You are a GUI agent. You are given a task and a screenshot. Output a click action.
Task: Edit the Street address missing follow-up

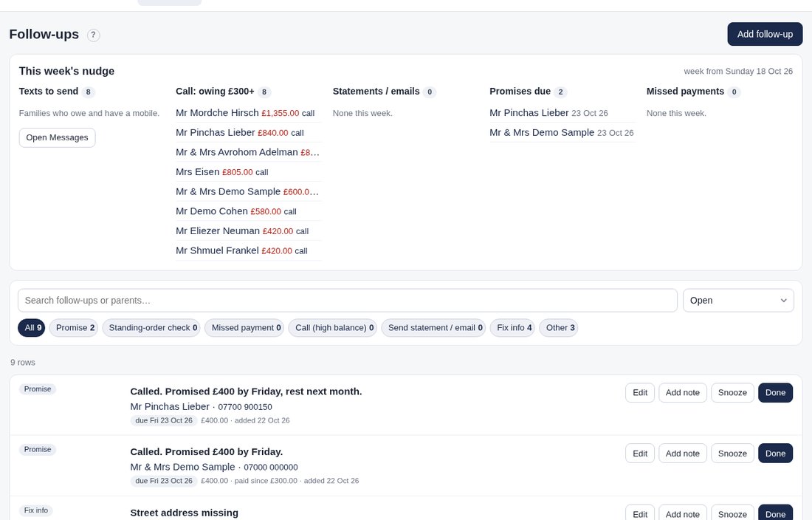[640, 513]
